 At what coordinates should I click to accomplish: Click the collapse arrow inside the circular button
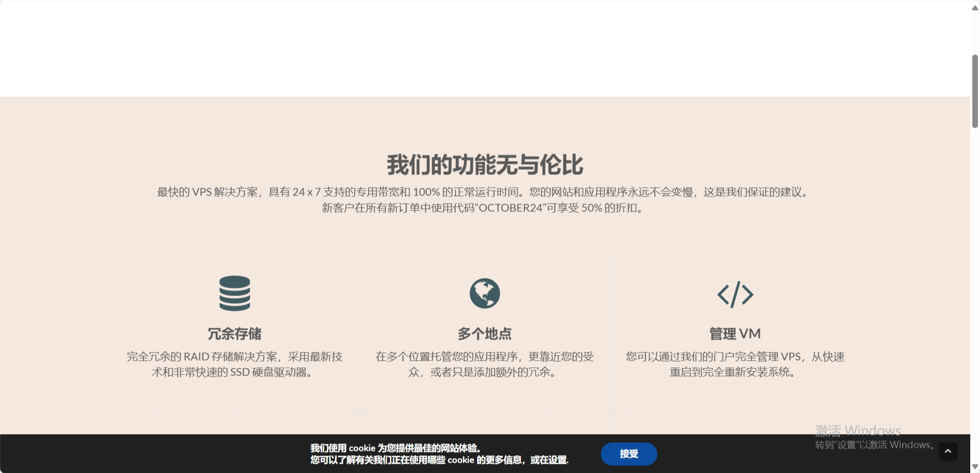[x=948, y=451]
